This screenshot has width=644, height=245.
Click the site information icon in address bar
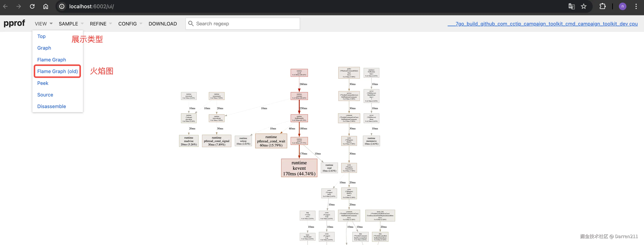[x=62, y=6]
